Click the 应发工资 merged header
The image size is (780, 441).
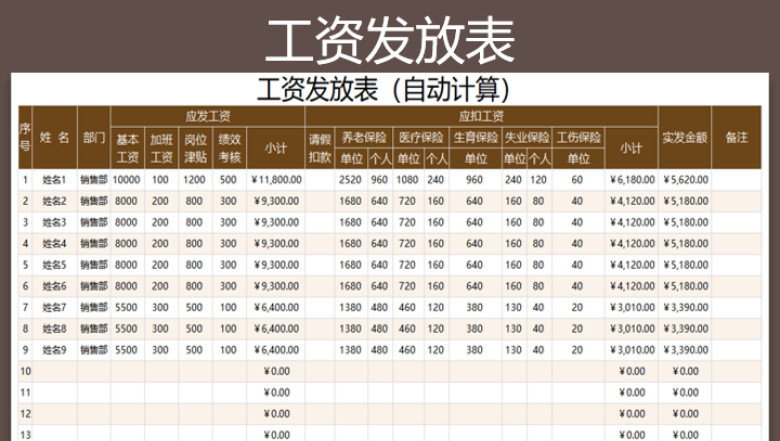click(208, 116)
